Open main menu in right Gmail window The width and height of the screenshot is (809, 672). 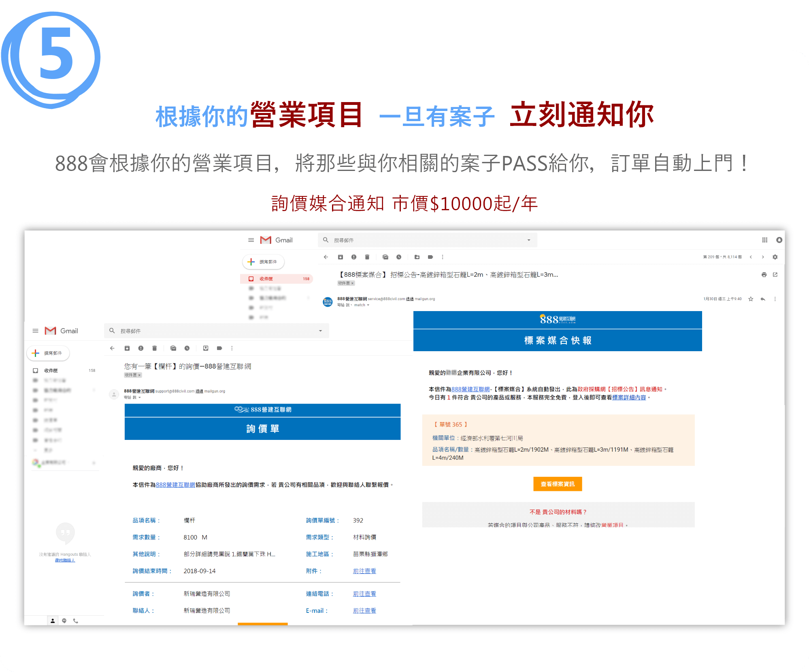click(251, 240)
